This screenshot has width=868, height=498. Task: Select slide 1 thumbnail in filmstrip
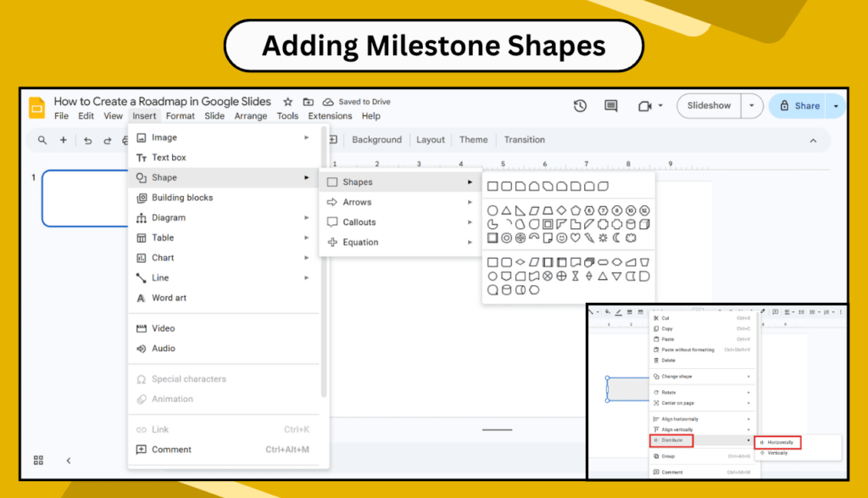coord(85,199)
